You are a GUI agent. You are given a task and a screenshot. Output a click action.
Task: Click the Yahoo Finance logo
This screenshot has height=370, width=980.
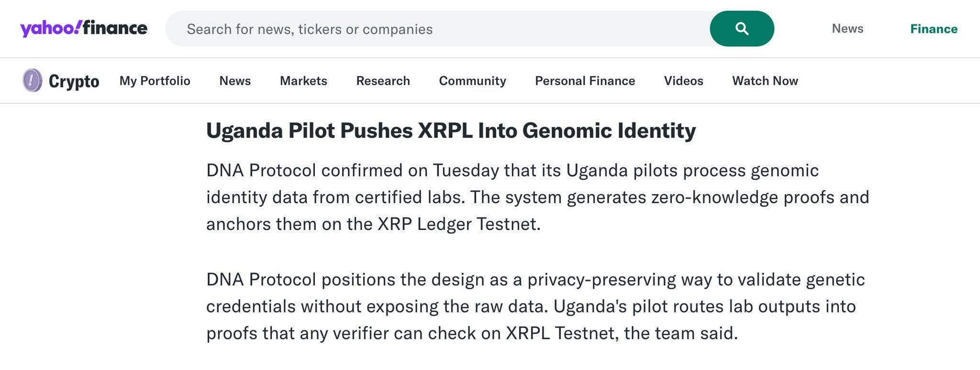(84, 29)
